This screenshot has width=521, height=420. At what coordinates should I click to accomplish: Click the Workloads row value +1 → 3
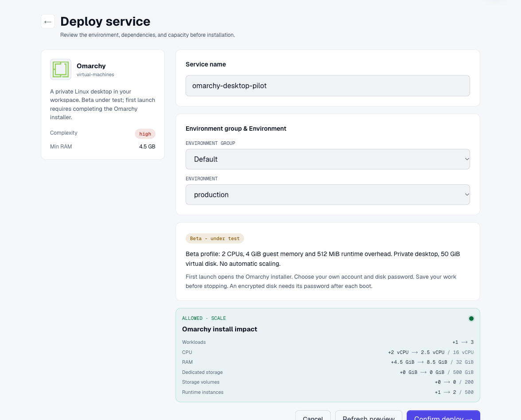pos(463,342)
